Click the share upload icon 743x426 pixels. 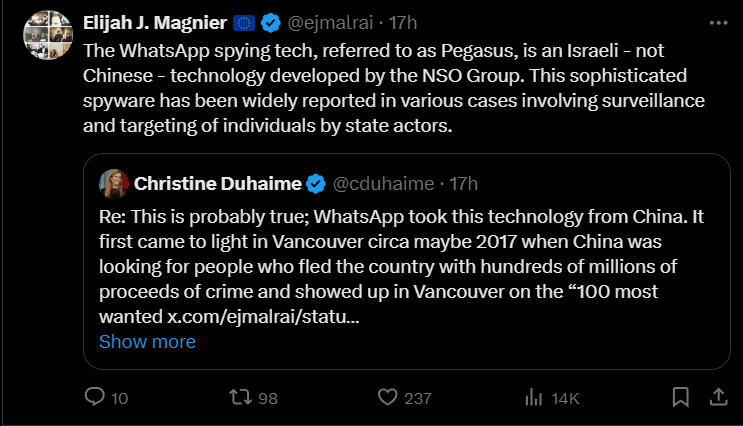click(717, 397)
